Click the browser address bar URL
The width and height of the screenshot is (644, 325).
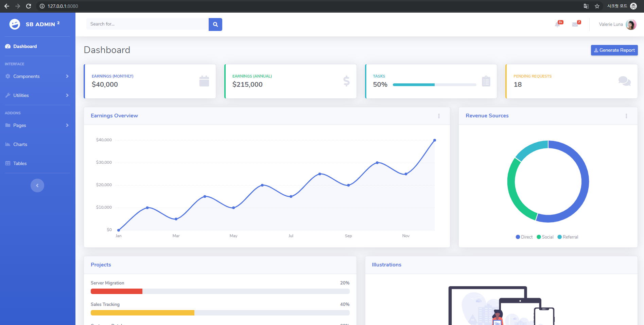point(63,6)
